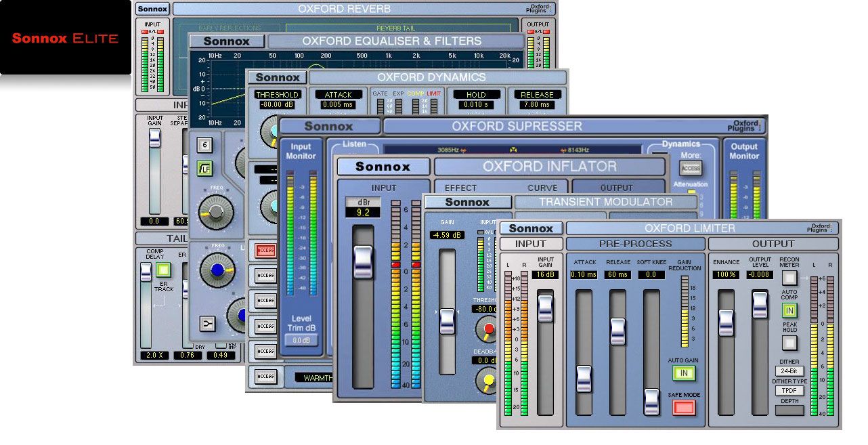This screenshot has width=868, height=445.
Task: Click the Dynamics ATTACK value '0.005 ms'
Action: pos(339,105)
